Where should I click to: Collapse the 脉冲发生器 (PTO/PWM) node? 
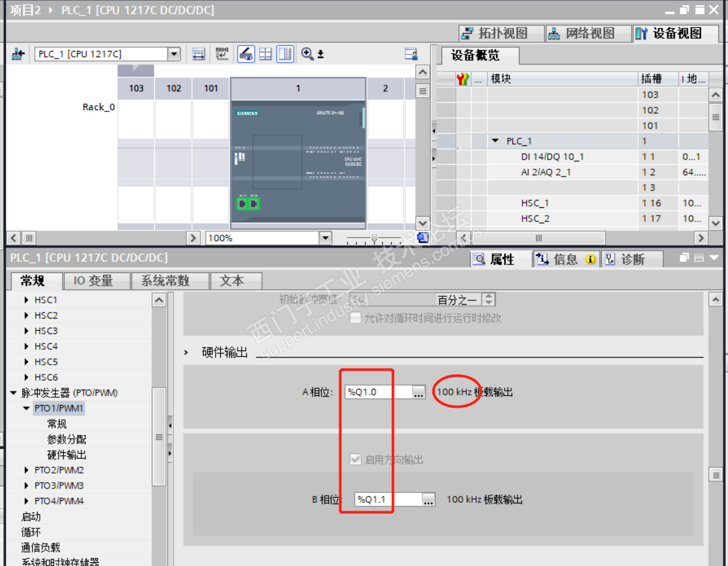pos(14,393)
